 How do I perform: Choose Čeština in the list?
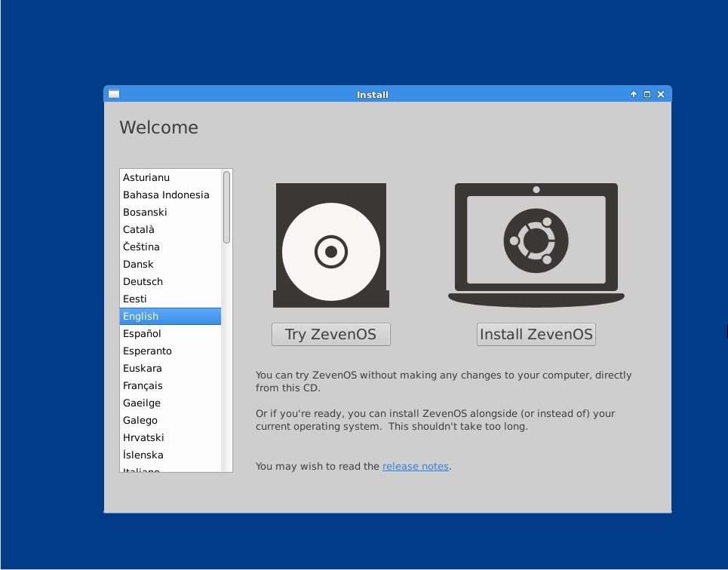click(170, 247)
